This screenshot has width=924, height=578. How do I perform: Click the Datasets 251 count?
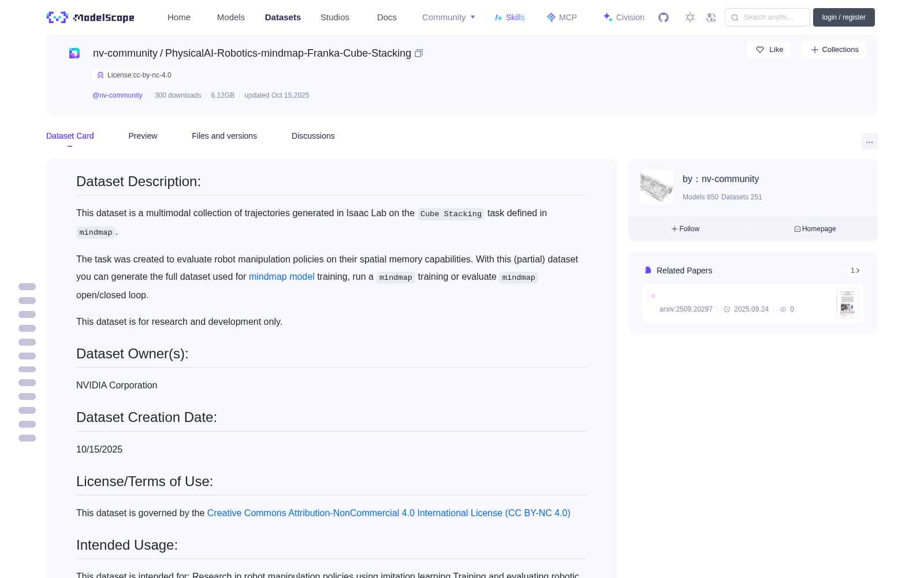pyautogui.click(x=742, y=197)
